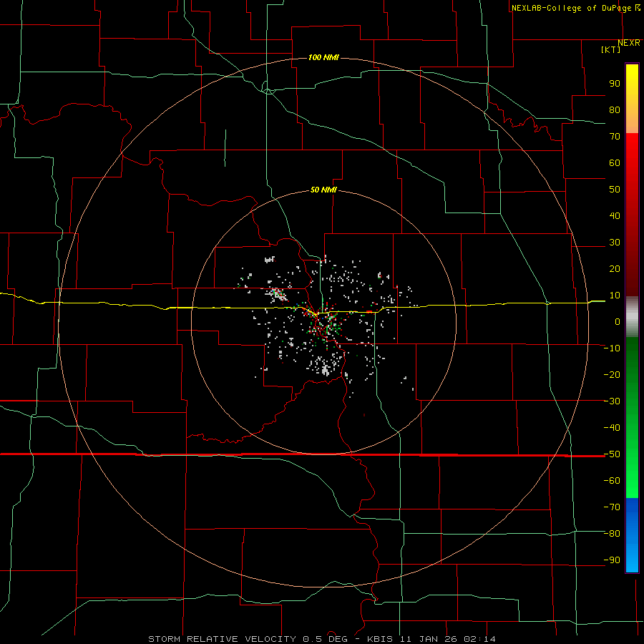Select the -60 value on velocity scale

612,481
